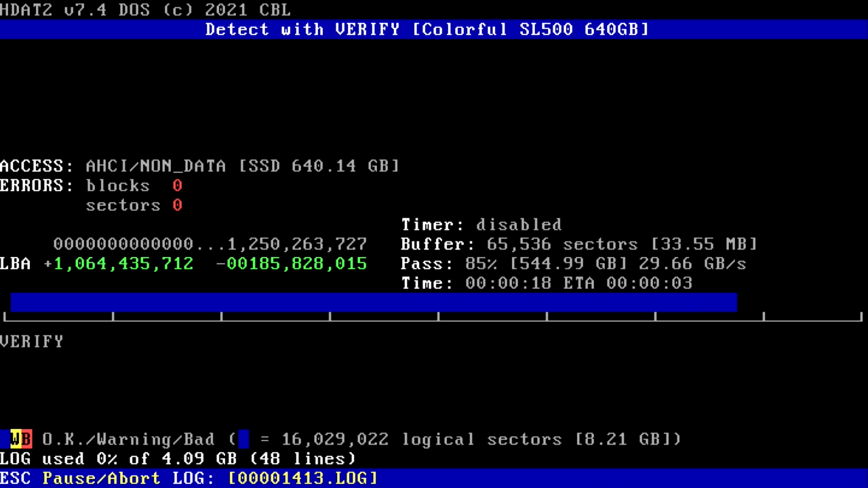Image resolution: width=868 pixels, height=488 pixels.
Task: Click the '16,029,022 logical sectors' value
Action: pos(422,439)
